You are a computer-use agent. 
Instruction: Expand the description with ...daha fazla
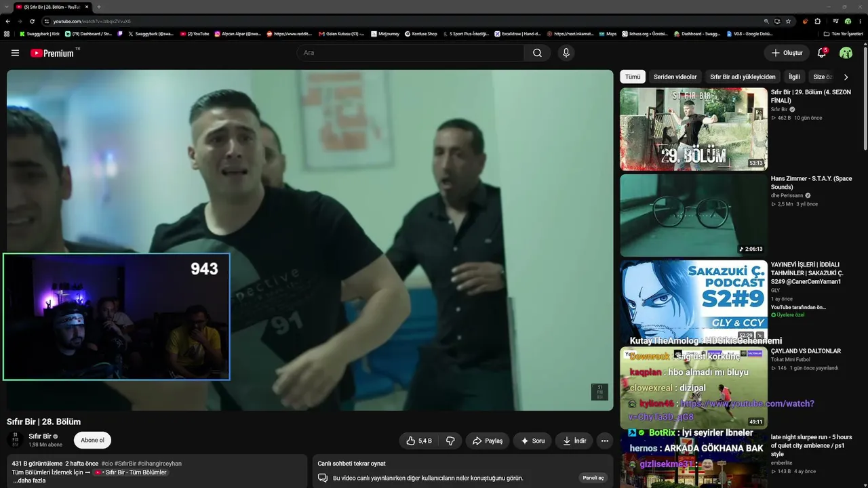[29, 481]
